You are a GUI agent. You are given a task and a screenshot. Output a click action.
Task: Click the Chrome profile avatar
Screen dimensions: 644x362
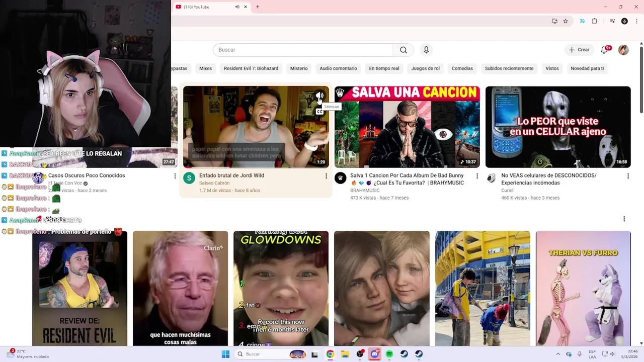(x=624, y=21)
